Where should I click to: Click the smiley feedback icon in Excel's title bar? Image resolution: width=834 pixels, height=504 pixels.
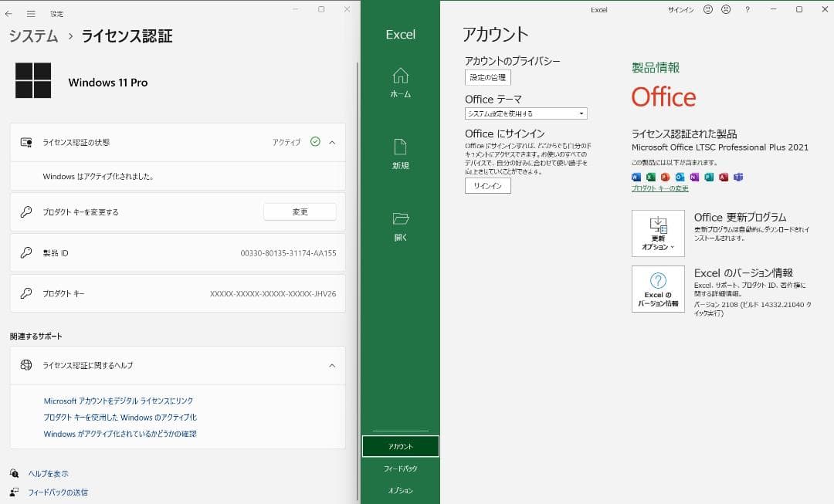point(707,10)
